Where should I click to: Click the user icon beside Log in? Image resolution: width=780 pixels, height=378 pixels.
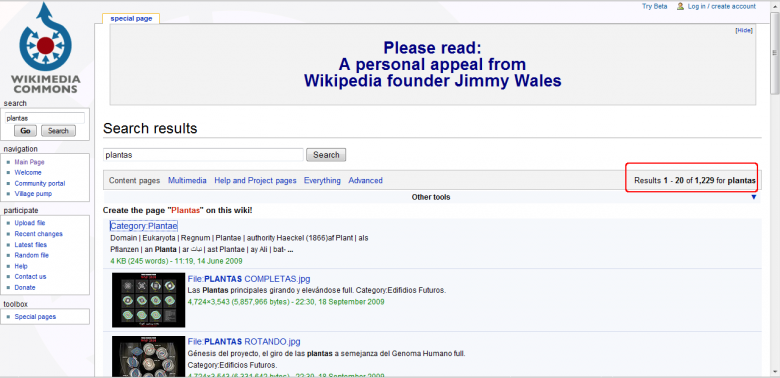681,6
